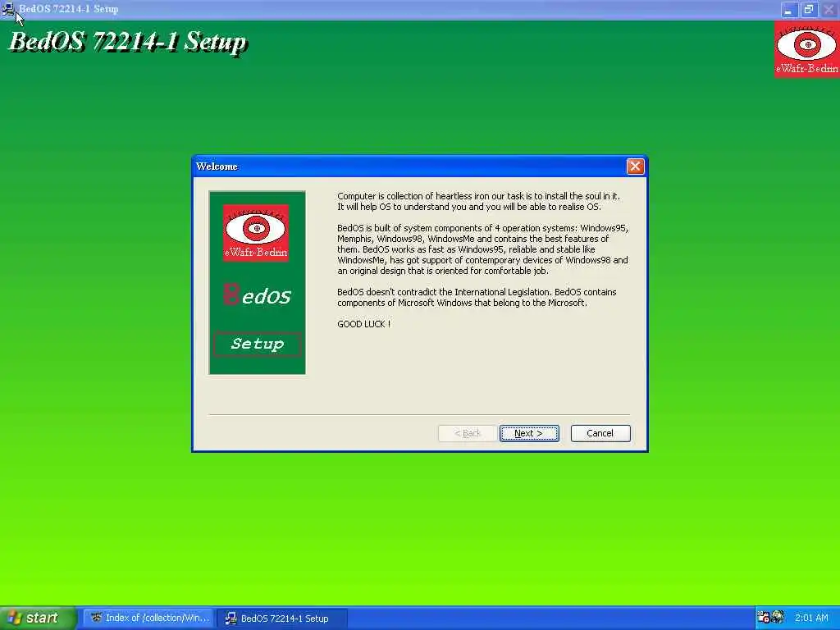Click the red-badged tray icon numbered 38
840x630 pixels.
[x=764, y=617]
